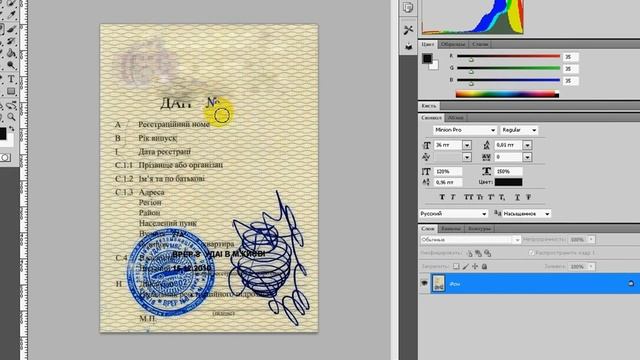This screenshot has width=640, height=360.
Task: Click the black text color swatch
Action: (x=508, y=182)
